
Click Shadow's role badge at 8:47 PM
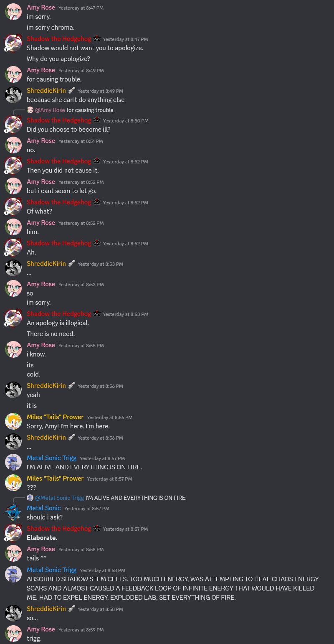point(96,39)
